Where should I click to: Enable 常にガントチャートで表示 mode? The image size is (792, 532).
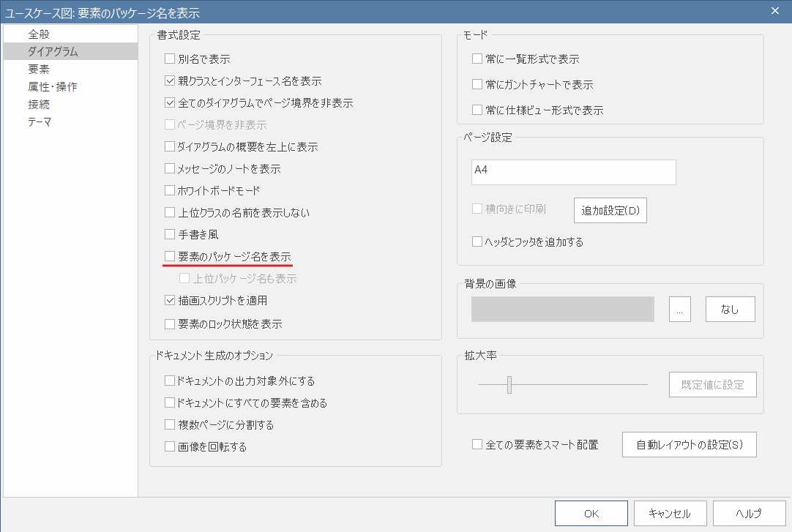click(477, 84)
